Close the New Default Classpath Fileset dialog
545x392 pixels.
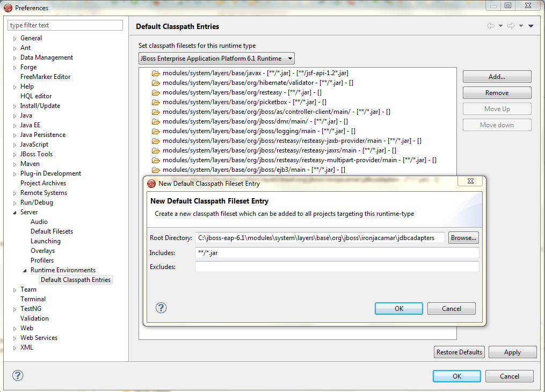pos(470,181)
